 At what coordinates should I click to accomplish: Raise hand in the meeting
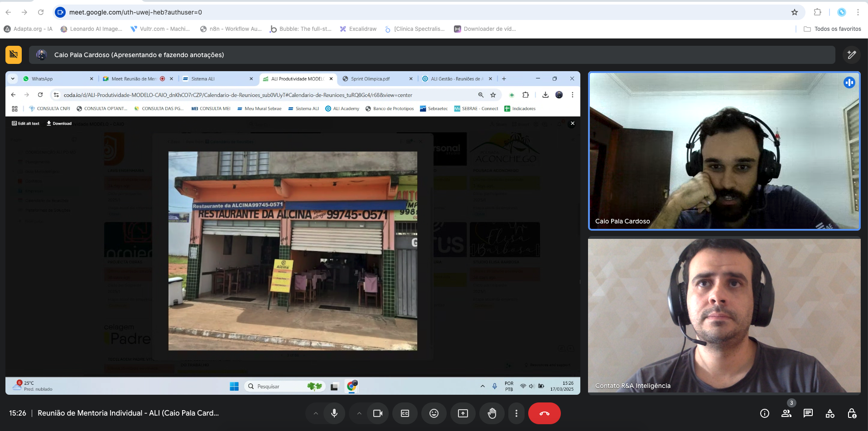tap(492, 413)
